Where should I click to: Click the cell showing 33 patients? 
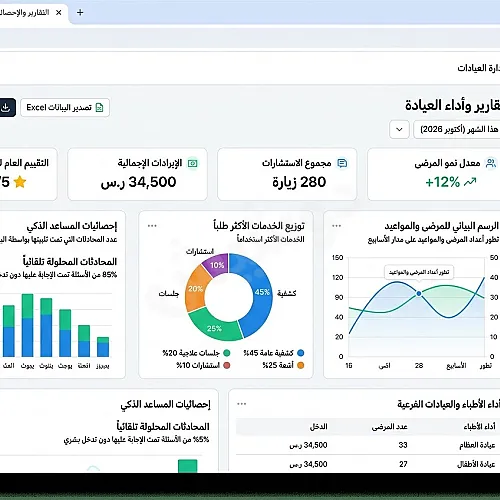pyautogui.click(x=403, y=445)
